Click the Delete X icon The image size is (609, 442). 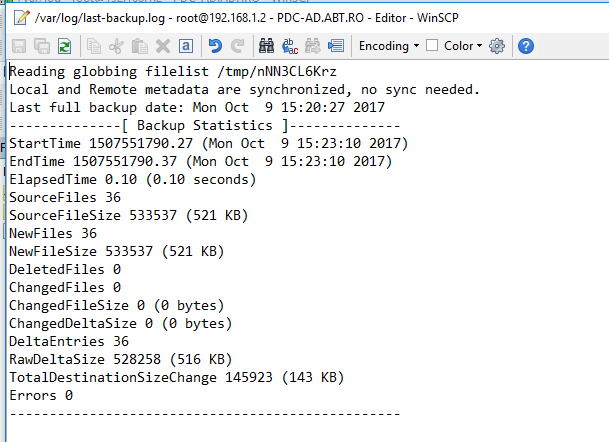click(163, 46)
